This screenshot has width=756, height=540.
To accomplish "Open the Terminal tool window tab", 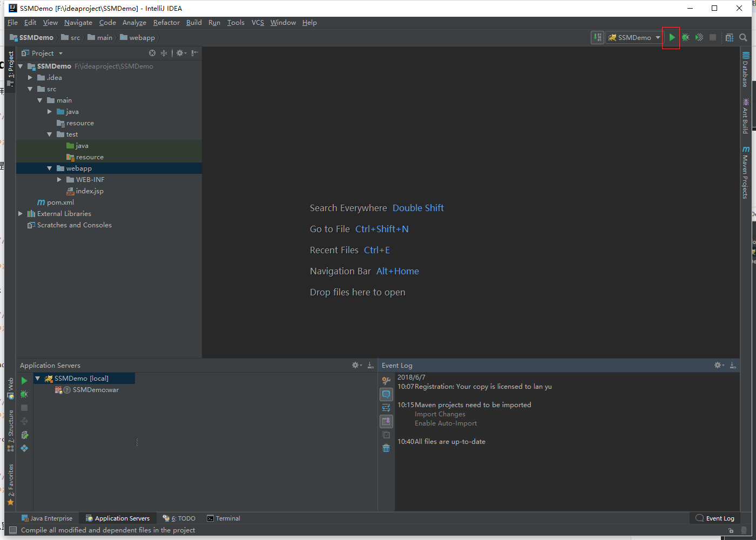I will (224, 518).
